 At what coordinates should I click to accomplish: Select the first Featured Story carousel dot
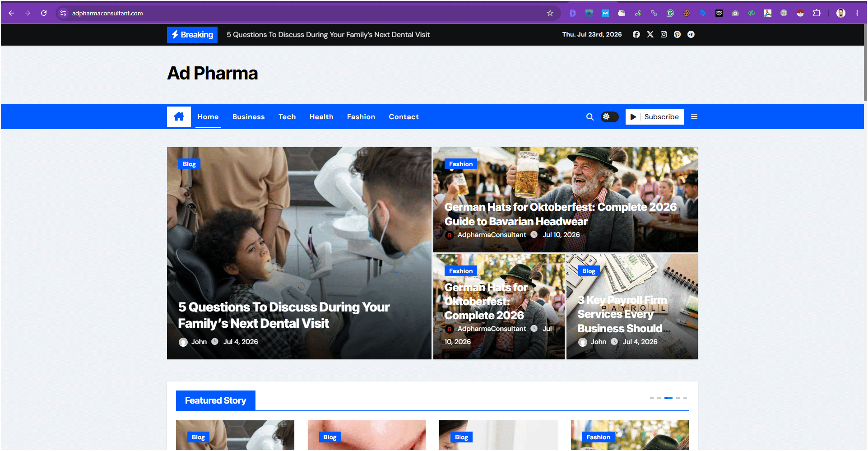(652, 398)
